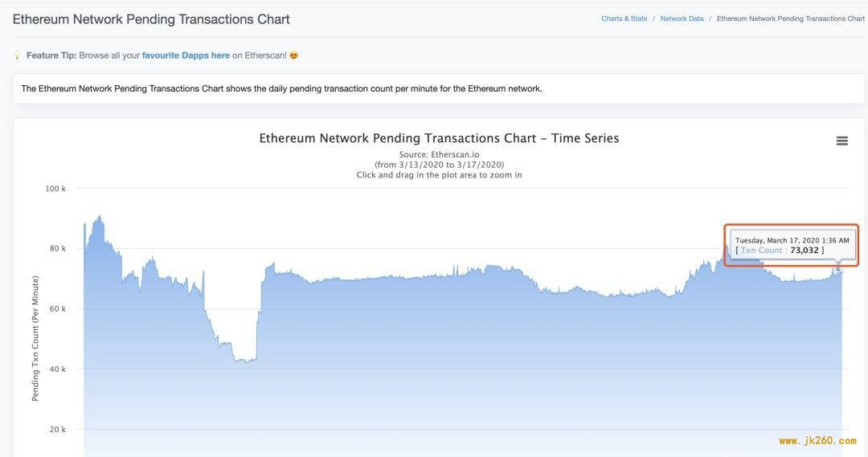Click the chart title ending in "Time Series"

pos(439,138)
